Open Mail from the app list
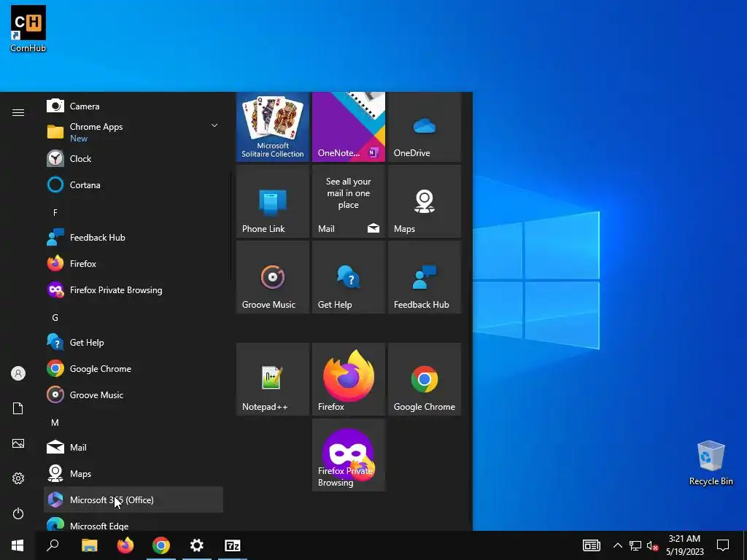 133,447
